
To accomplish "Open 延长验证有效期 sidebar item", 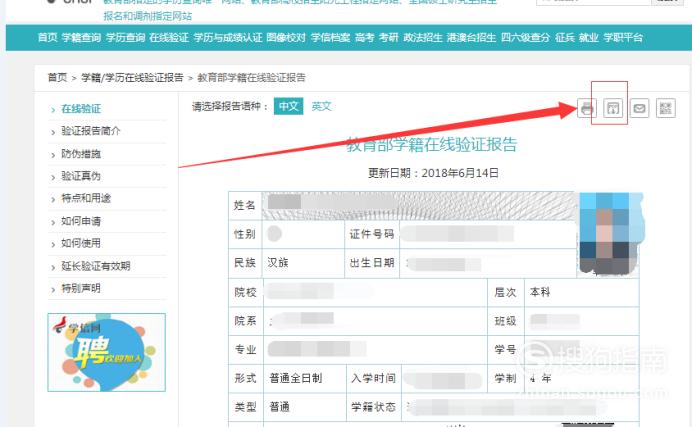I will (x=96, y=266).
